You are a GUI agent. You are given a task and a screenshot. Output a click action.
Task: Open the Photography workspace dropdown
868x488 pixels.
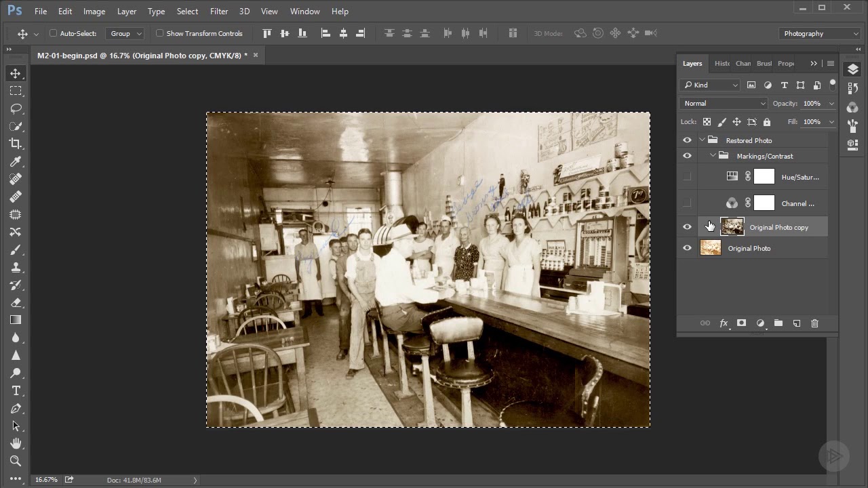[820, 33]
